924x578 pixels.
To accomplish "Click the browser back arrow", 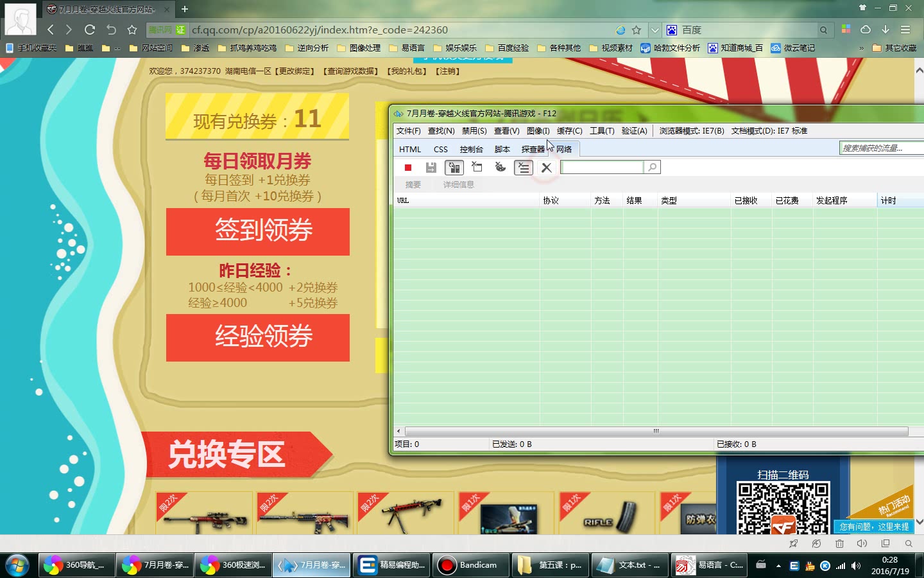I will point(51,30).
